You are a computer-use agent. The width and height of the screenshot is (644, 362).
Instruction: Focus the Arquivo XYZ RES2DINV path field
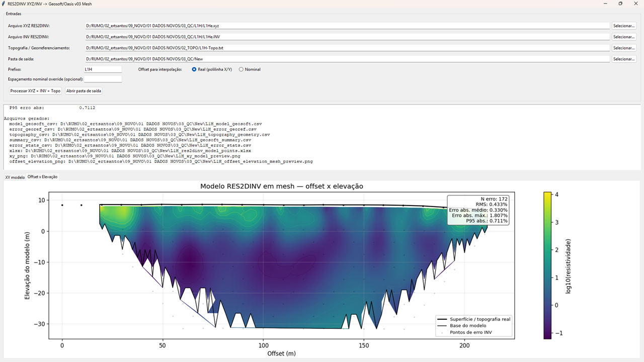click(347, 26)
